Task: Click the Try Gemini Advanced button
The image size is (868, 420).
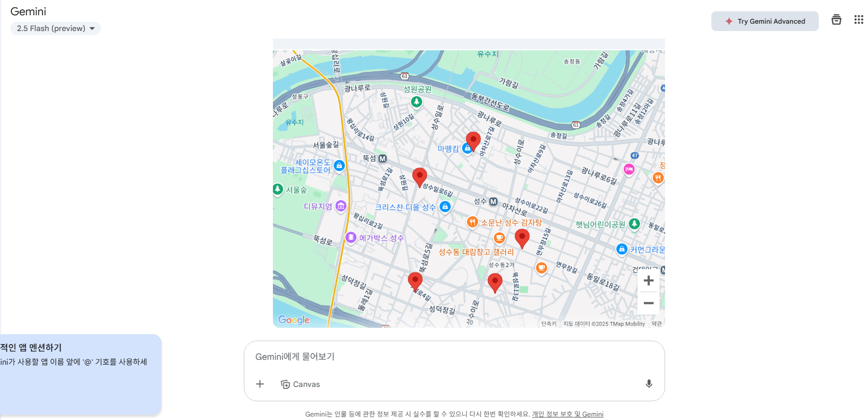Action: [765, 21]
